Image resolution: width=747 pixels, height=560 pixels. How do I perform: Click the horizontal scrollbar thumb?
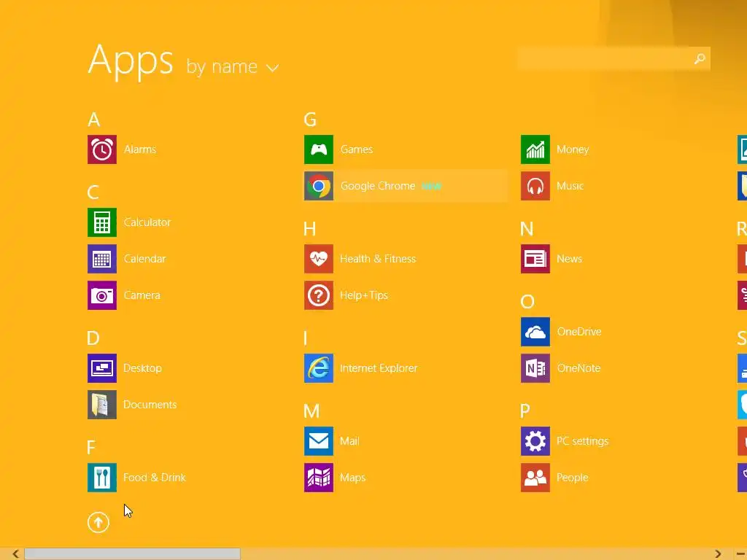(133, 554)
